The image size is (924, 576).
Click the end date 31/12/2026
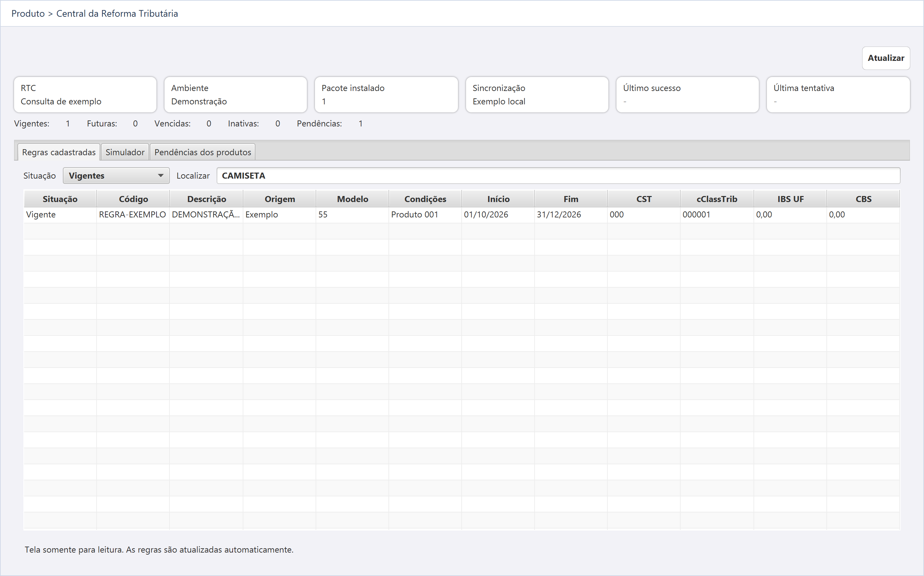pos(571,214)
